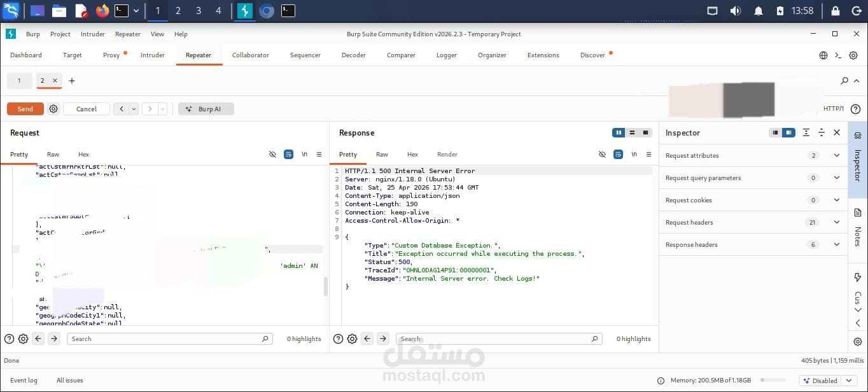Go back in request history
868x392 pixels.
pyautogui.click(x=121, y=109)
